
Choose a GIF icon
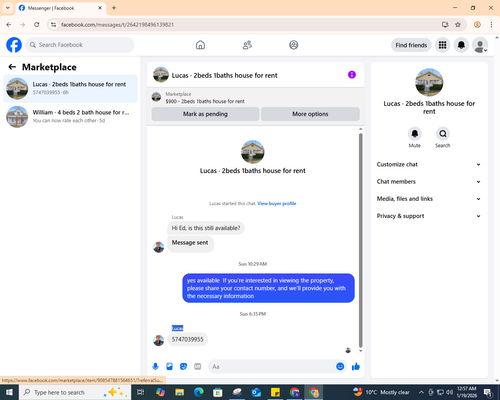198,367
